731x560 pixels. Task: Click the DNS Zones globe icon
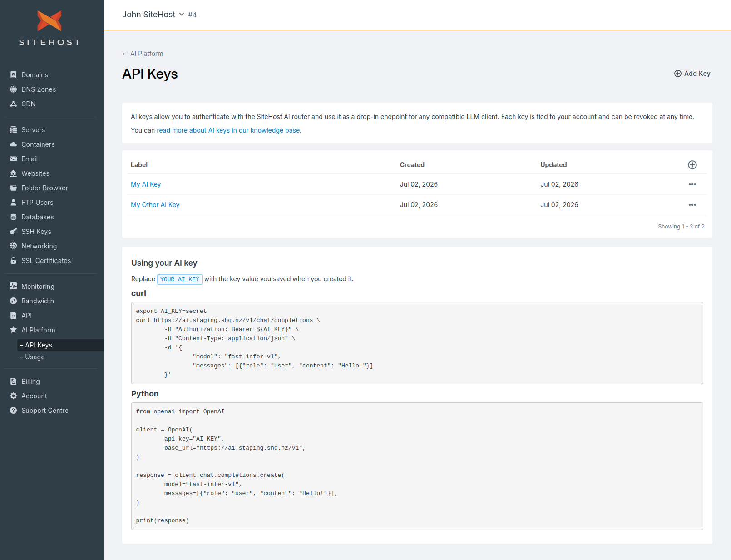click(13, 89)
